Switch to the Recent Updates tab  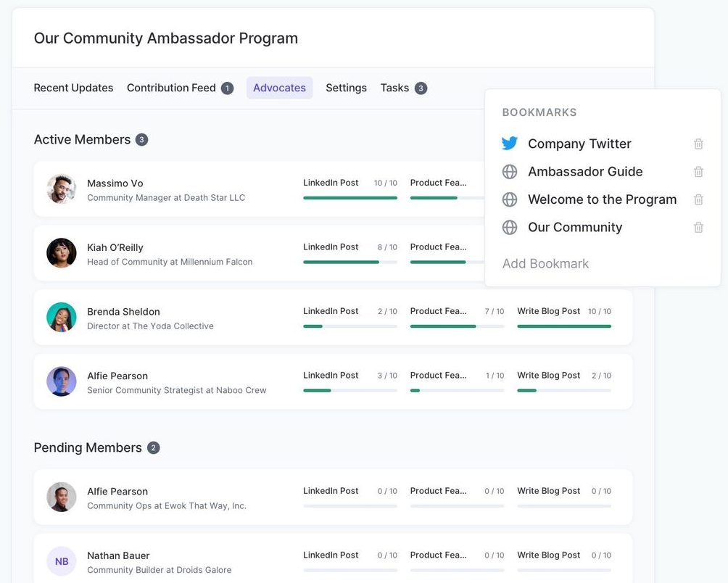coord(73,88)
